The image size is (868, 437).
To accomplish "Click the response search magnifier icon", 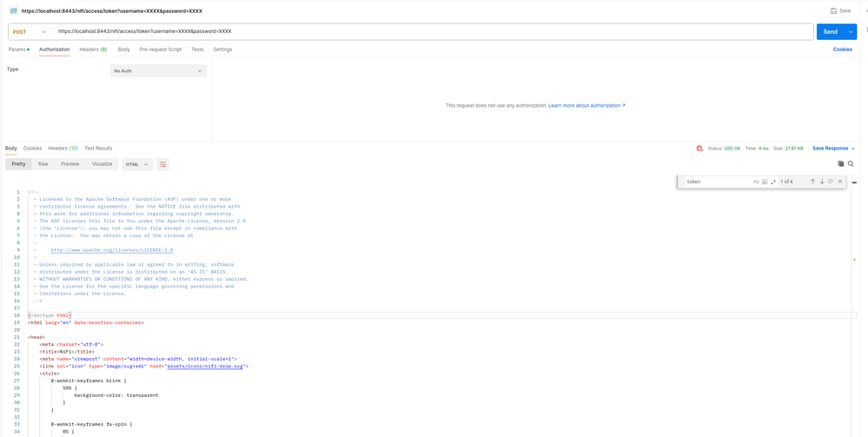I will pos(851,164).
